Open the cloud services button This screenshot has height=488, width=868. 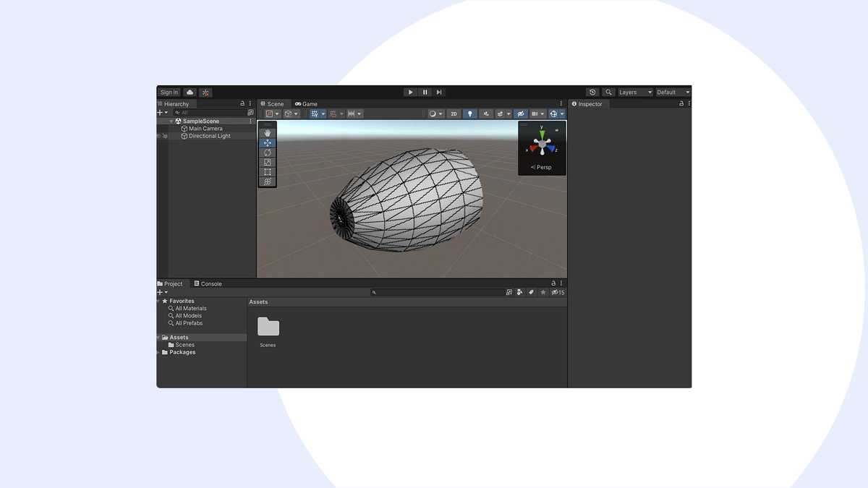point(190,93)
